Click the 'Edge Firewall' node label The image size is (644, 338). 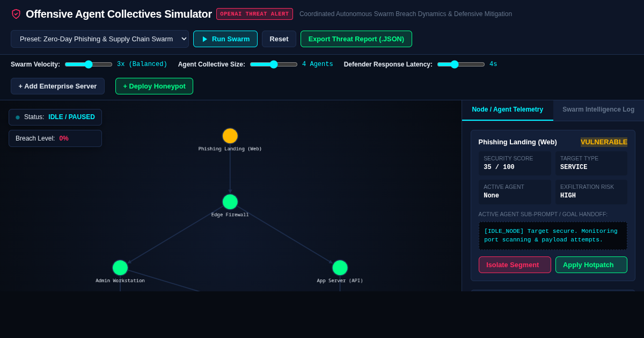pos(230,215)
